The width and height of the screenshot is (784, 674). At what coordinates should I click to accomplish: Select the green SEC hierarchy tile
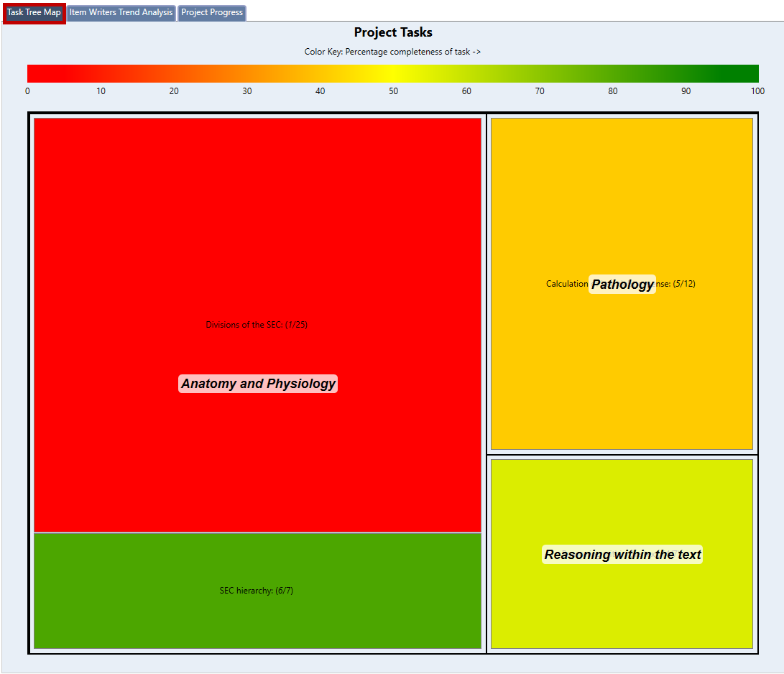(x=257, y=618)
